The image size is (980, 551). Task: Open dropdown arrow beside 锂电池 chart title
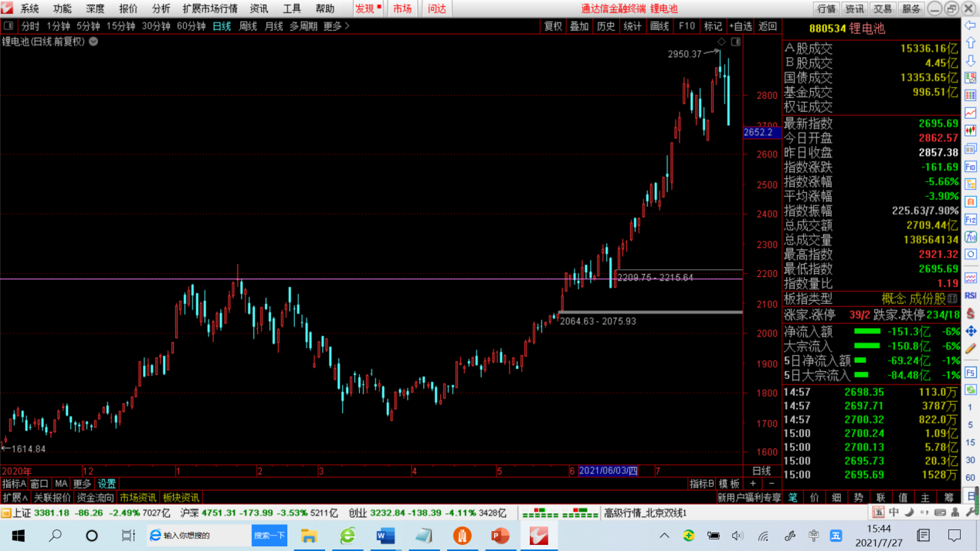[93, 42]
